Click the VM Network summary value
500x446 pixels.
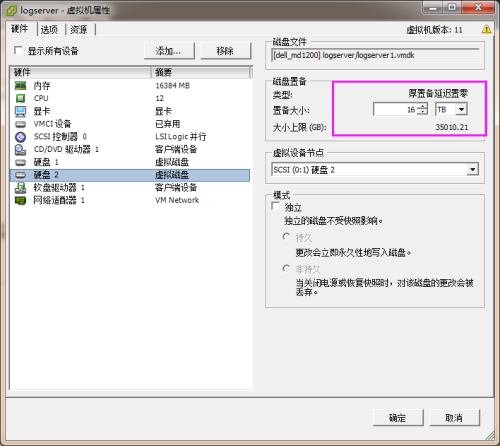177,200
